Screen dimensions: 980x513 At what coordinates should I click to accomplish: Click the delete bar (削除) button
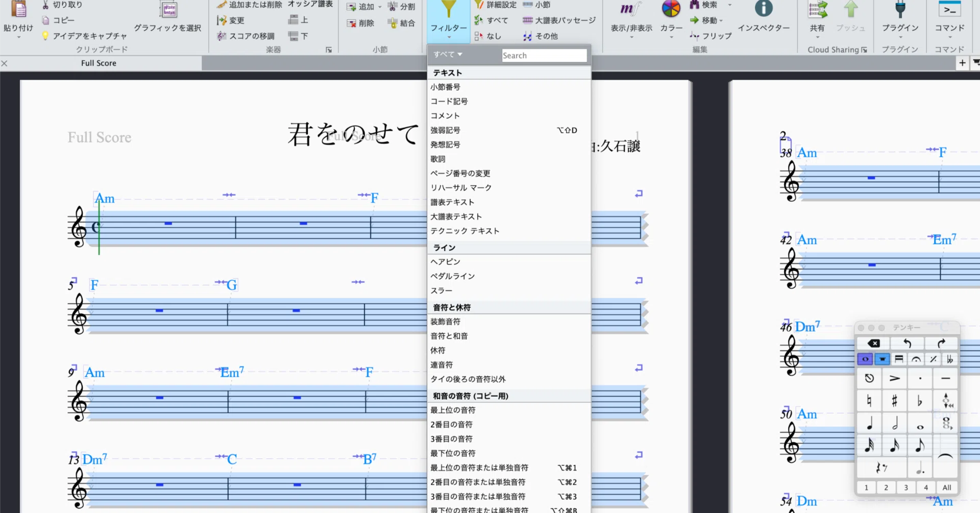point(360,23)
